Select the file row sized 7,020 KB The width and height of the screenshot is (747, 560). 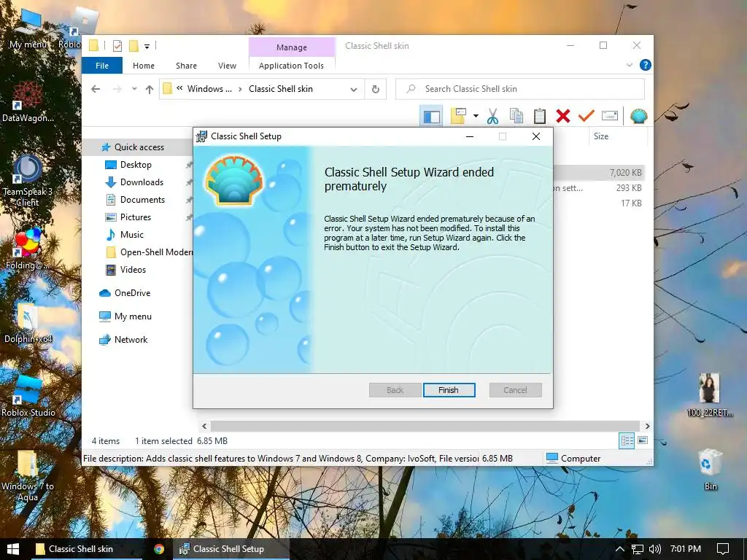[600, 173]
